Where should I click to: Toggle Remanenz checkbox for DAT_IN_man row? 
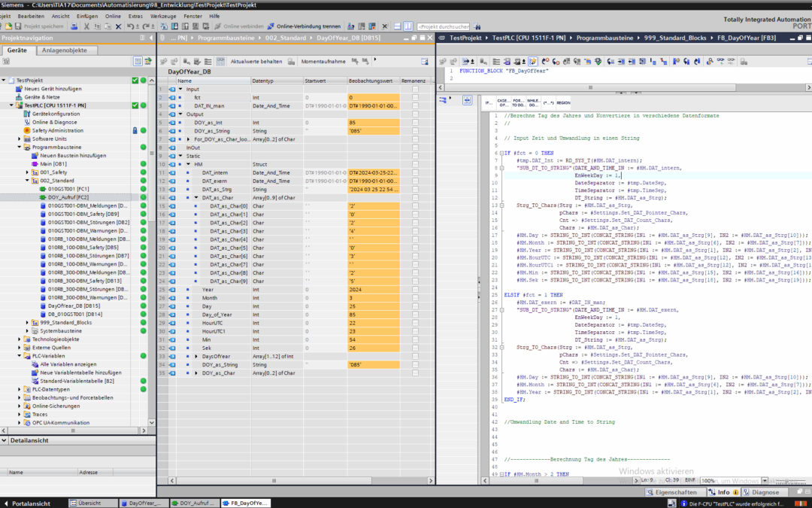tap(415, 106)
